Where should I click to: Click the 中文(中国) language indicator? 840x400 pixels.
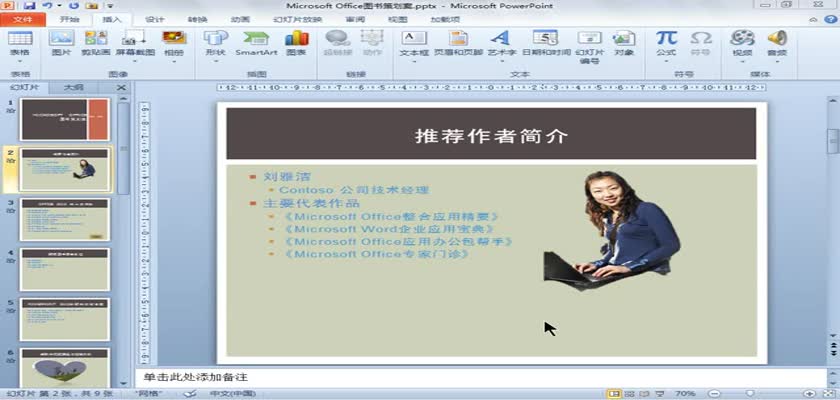(231, 394)
